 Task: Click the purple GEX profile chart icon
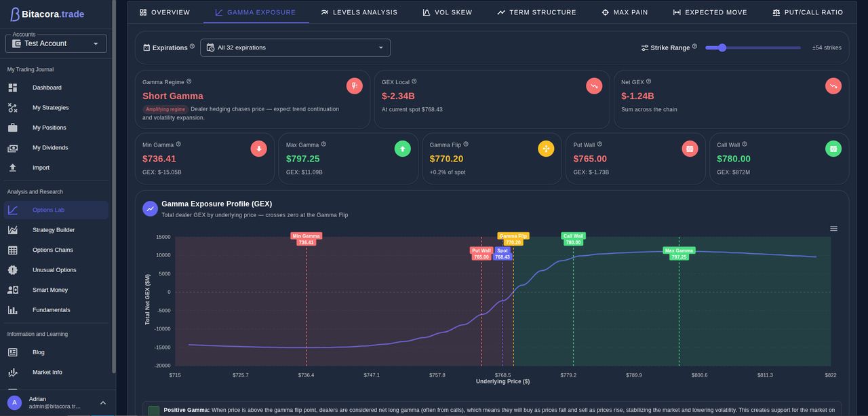point(150,209)
